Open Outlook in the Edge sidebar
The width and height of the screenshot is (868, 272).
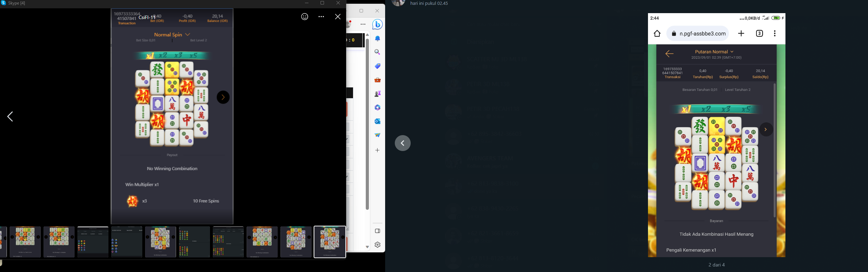tap(378, 121)
